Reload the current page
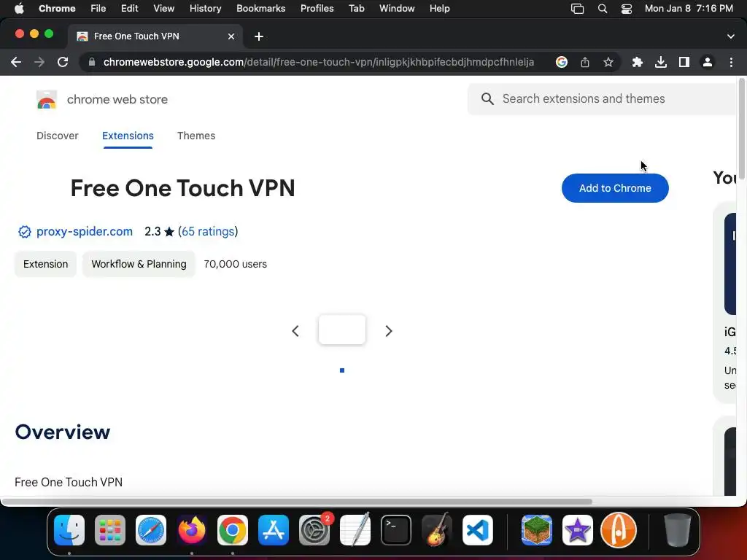 [63, 62]
